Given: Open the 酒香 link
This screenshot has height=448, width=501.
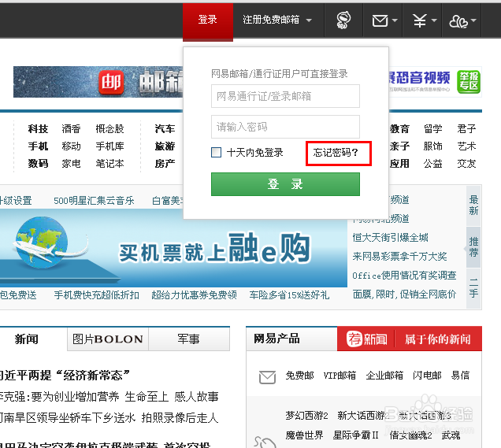Looking at the screenshot, I should tap(71, 129).
